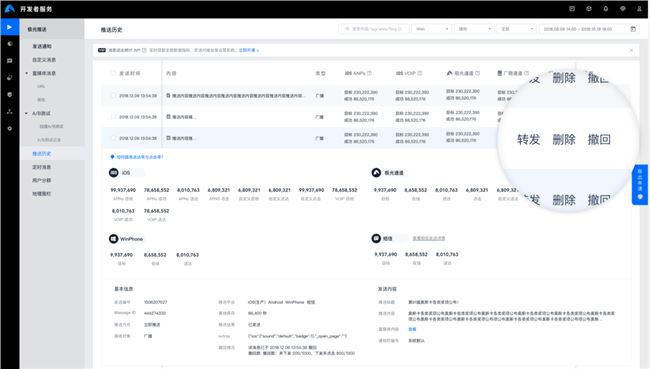The width and height of the screenshot is (650, 369).
Task: Open 发送通知 in the sidebar menu
Action: 42,46
